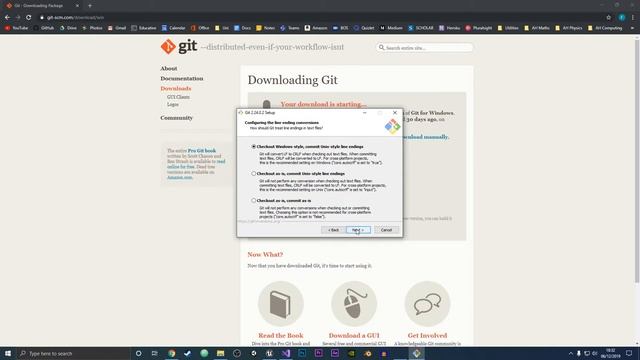Screen dimensions: 640x360
Task: Reload the current browser page
Action: tap(29, 18)
